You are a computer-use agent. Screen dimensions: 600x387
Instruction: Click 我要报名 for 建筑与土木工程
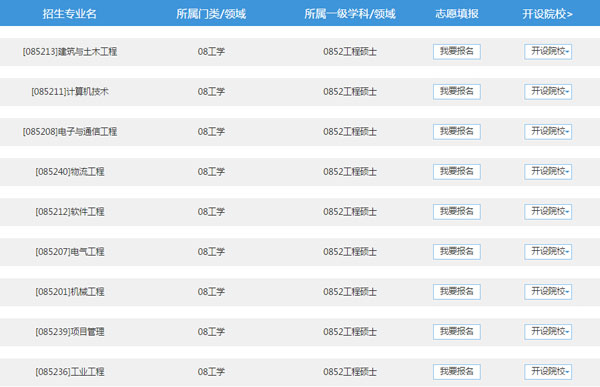(457, 52)
